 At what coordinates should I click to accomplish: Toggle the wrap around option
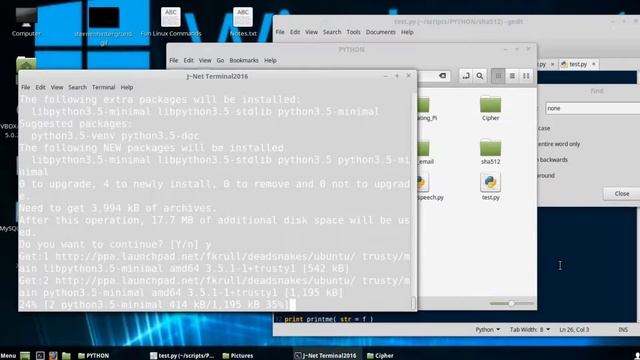546,176
